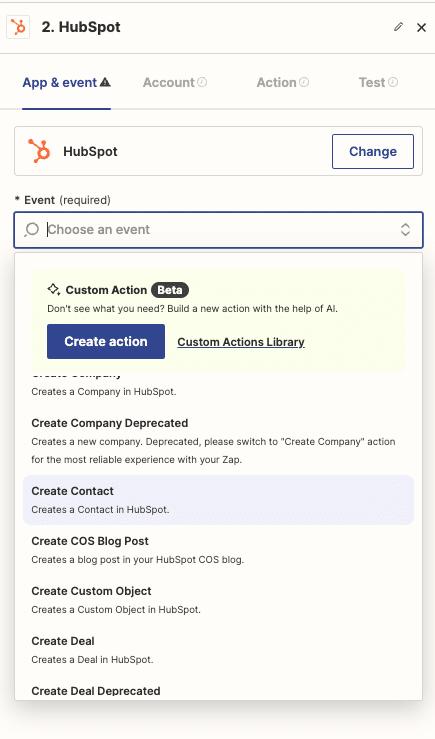Toggle the event dropdown up-down arrows
Viewport: 435px width, 739px height.
405,230
